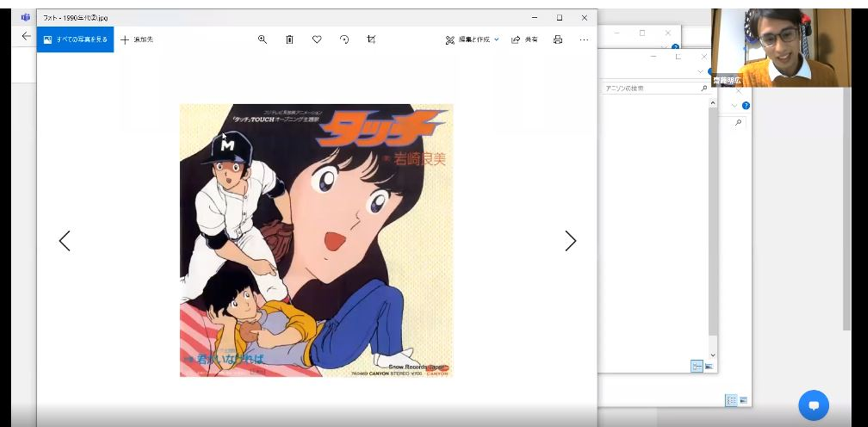Delete the photo with the trash icon

[289, 40]
